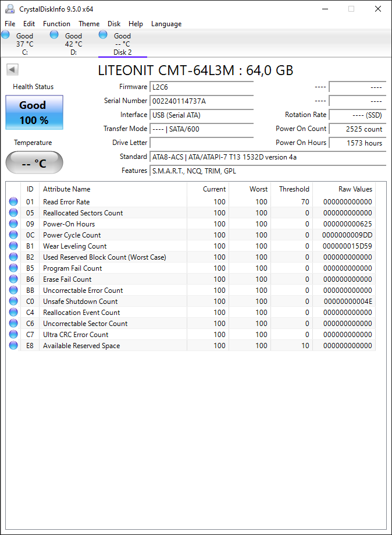392x535 pixels.
Task: Click the Standard field ATA8-ACS
Action: pyautogui.click(x=268, y=157)
